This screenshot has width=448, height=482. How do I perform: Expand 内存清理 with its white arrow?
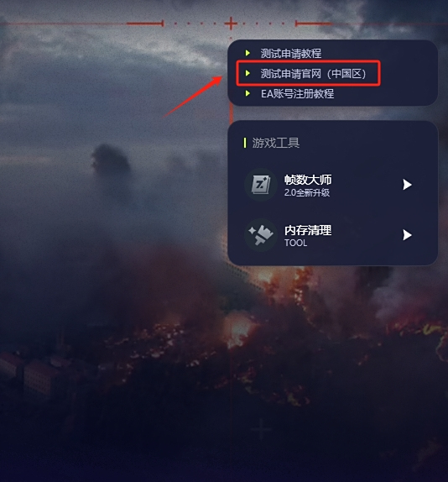[x=407, y=235]
